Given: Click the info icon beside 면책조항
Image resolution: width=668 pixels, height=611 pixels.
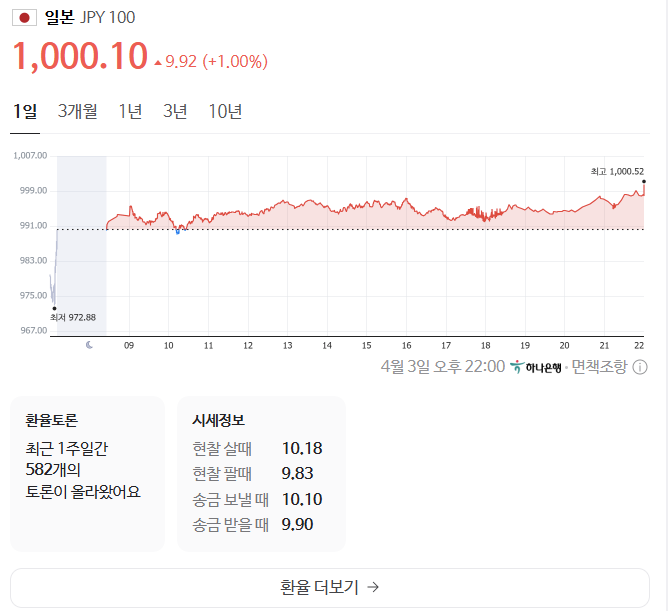Looking at the screenshot, I should tap(640, 367).
